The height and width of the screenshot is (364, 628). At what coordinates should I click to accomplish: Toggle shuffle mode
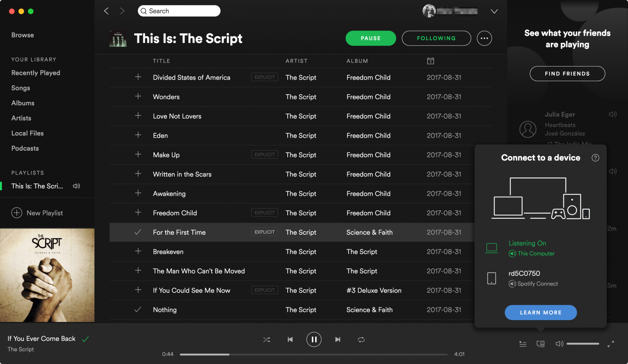[x=267, y=340]
